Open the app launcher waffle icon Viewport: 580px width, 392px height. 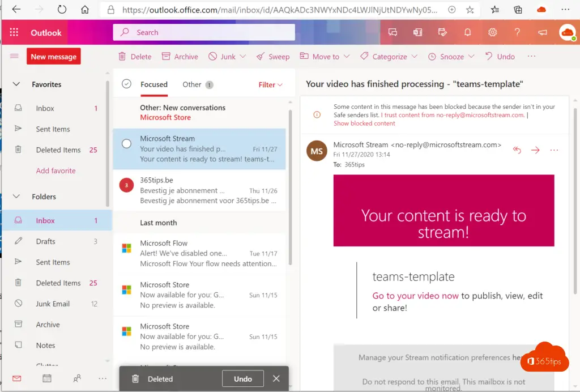pos(14,32)
